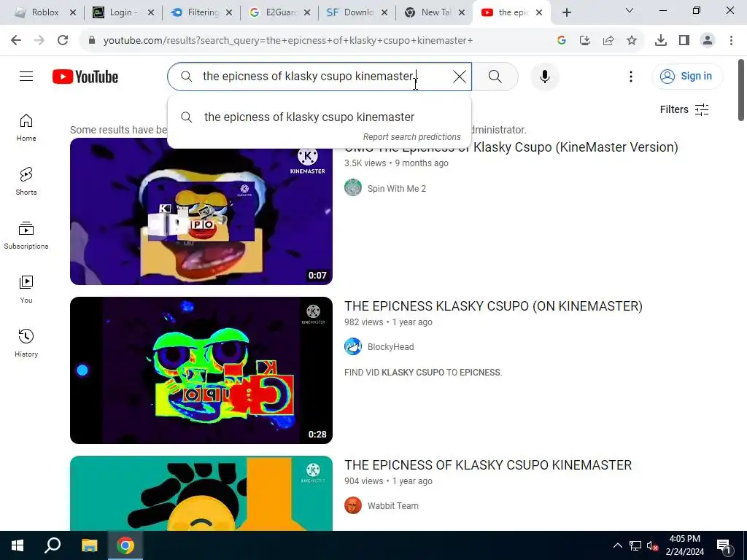The width and height of the screenshot is (747, 560).
Task: Open the search Filters
Action: click(x=684, y=109)
